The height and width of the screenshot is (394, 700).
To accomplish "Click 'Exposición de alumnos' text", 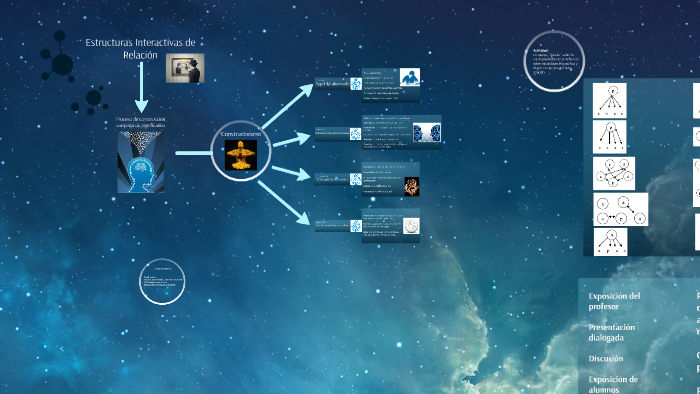I will point(613,384).
